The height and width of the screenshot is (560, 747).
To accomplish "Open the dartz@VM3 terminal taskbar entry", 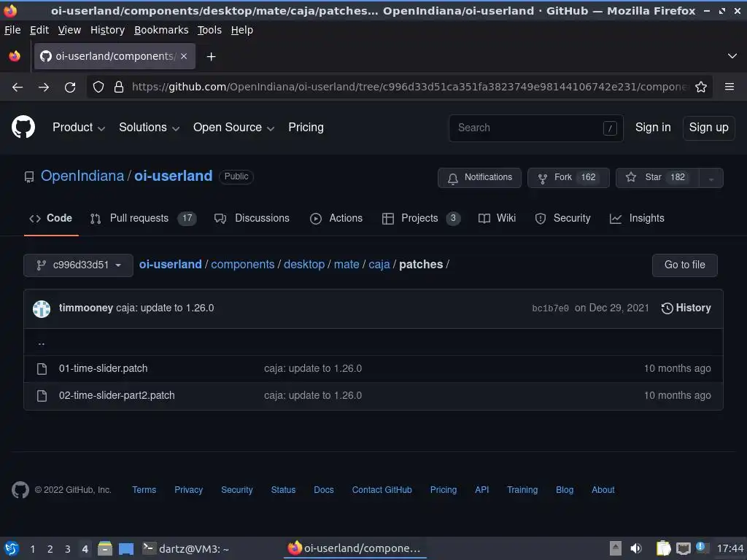I will tap(186, 549).
